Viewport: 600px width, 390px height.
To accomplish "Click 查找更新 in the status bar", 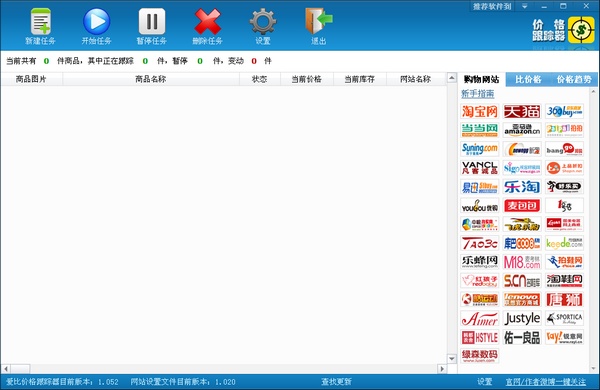I will pyautogui.click(x=336, y=382).
